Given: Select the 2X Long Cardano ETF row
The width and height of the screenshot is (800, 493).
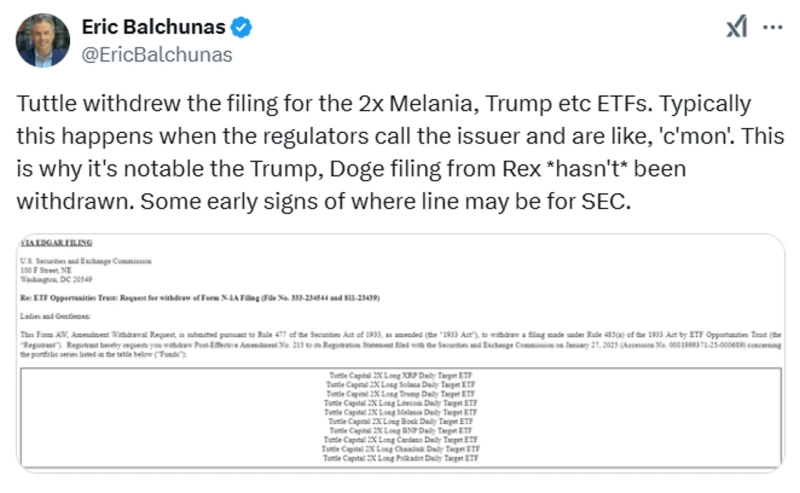Looking at the screenshot, I should click(401, 439).
